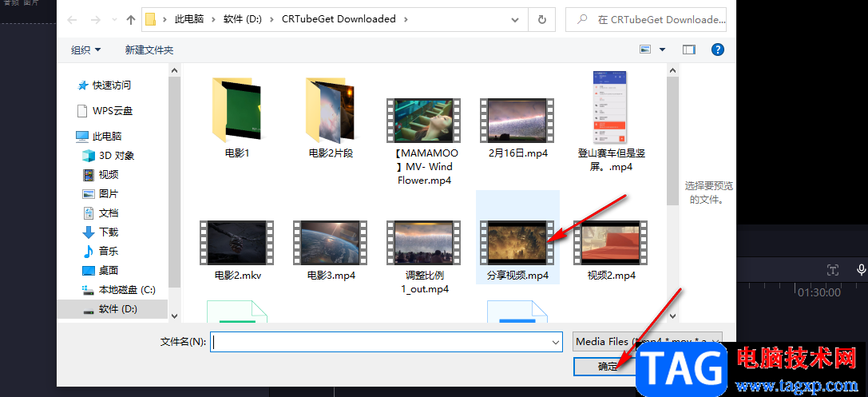The height and width of the screenshot is (397, 868).
Task: Open the Media Files type dropdown
Action: pos(647,342)
